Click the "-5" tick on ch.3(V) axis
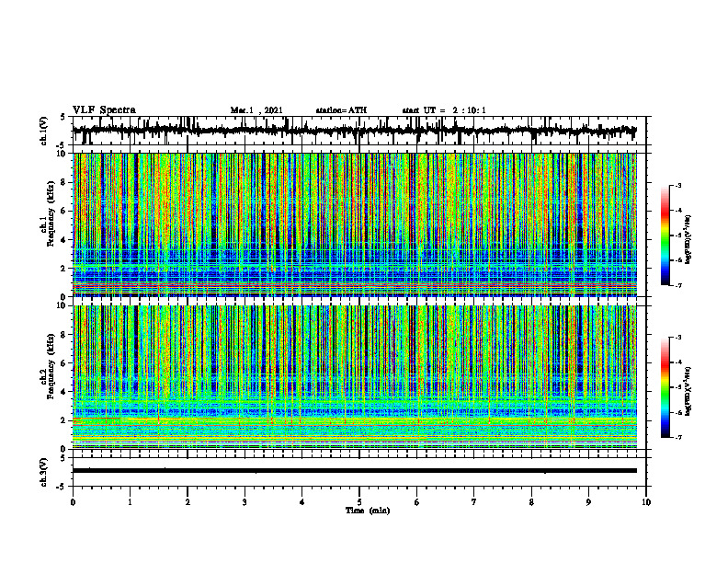728x563 pixels. (x=63, y=487)
